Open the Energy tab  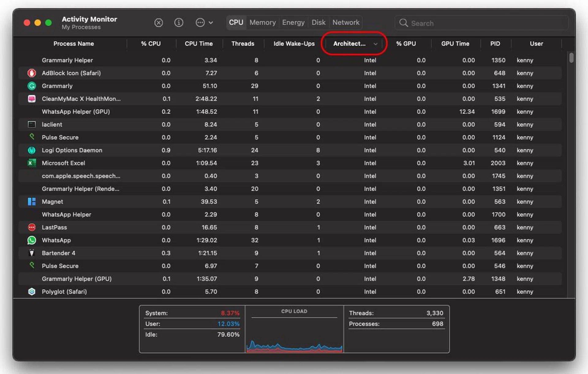[293, 23]
